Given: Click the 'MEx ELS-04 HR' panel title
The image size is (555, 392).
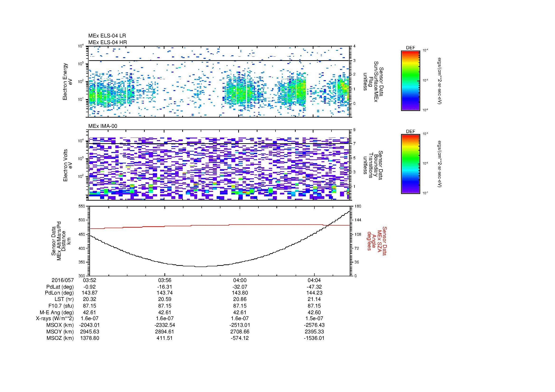Looking at the screenshot, I should (107, 42).
